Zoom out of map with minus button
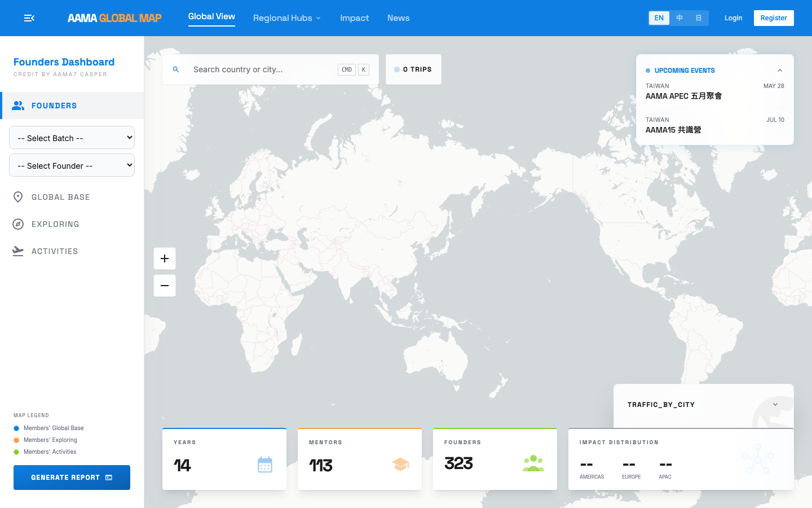This screenshot has width=812, height=508. click(165, 286)
